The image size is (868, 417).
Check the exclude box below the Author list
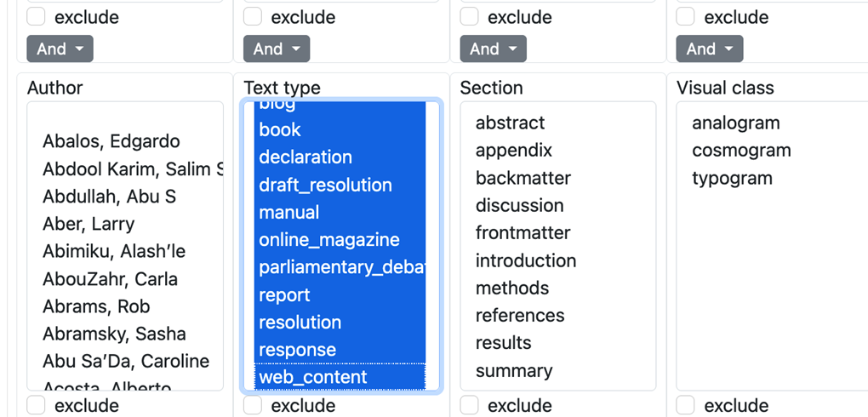37,406
